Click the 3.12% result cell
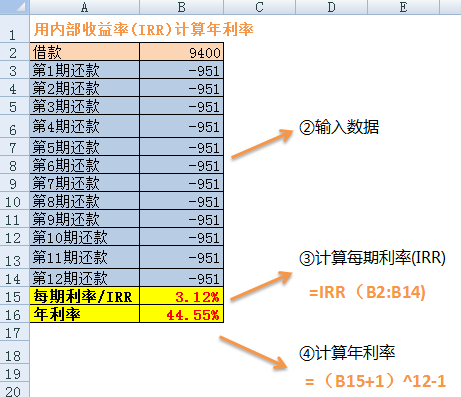Viewport: 461px width, 397px height. tap(181, 296)
